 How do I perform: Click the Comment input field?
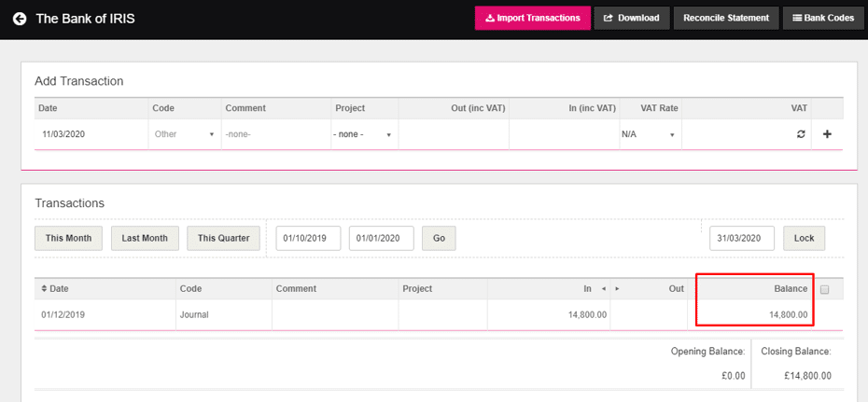(275, 134)
